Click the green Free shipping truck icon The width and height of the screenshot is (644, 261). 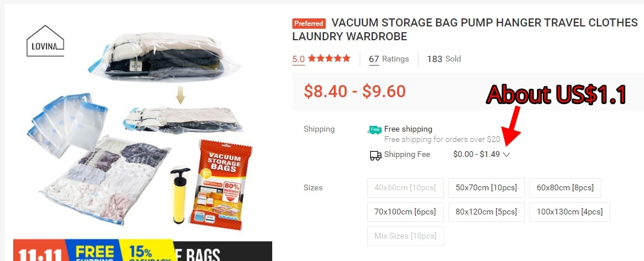point(375,130)
